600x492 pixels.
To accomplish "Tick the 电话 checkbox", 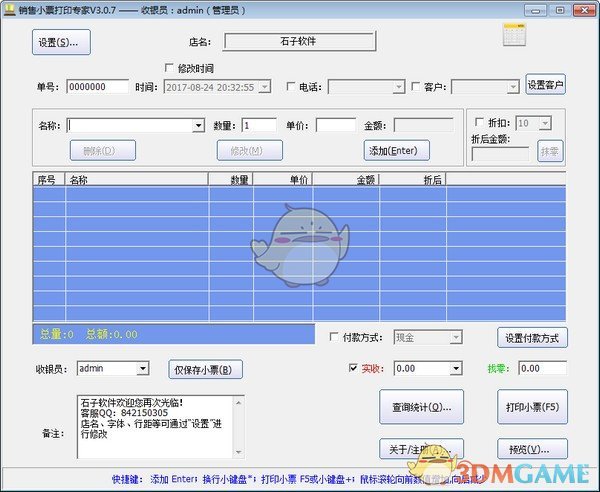I will pyautogui.click(x=291, y=86).
